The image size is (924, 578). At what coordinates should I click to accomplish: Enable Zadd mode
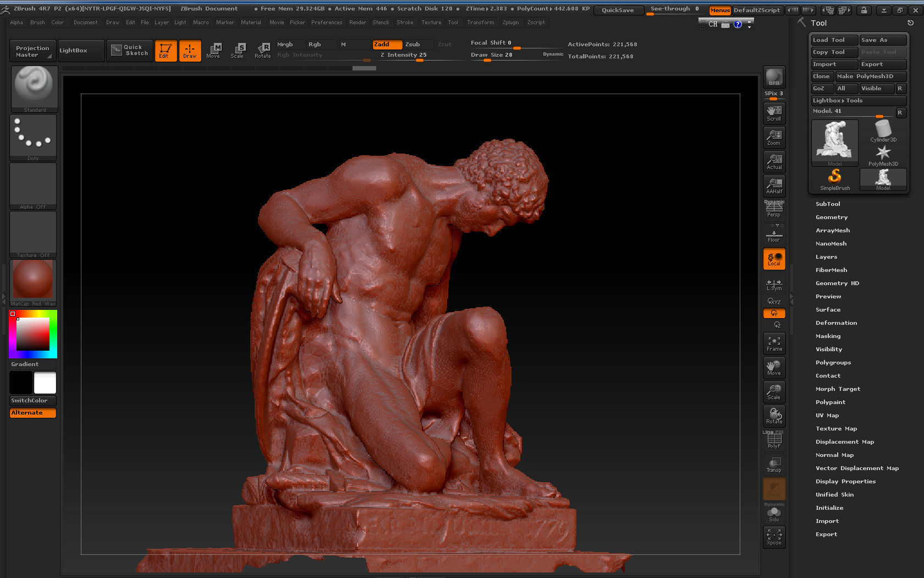[387, 45]
